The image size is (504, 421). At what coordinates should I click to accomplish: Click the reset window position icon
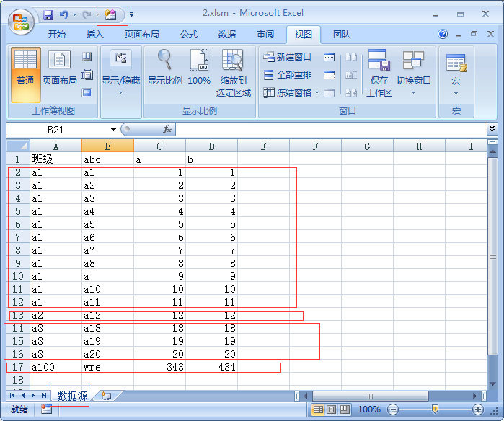(x=351, y=93)
